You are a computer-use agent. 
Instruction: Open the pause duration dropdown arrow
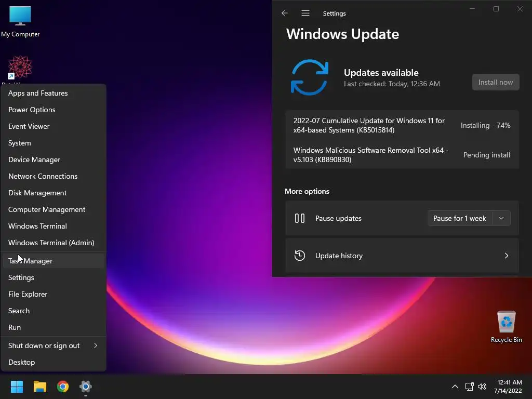click(501, 218)
